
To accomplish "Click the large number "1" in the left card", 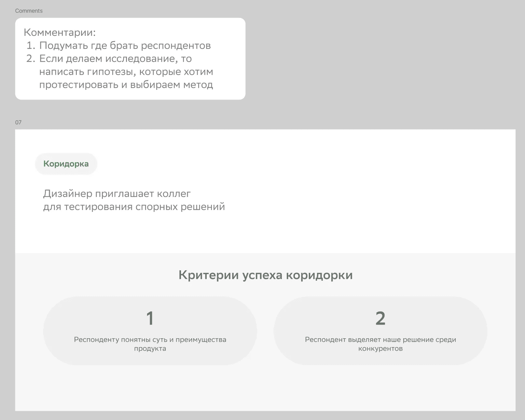I will tap(150, 318).
